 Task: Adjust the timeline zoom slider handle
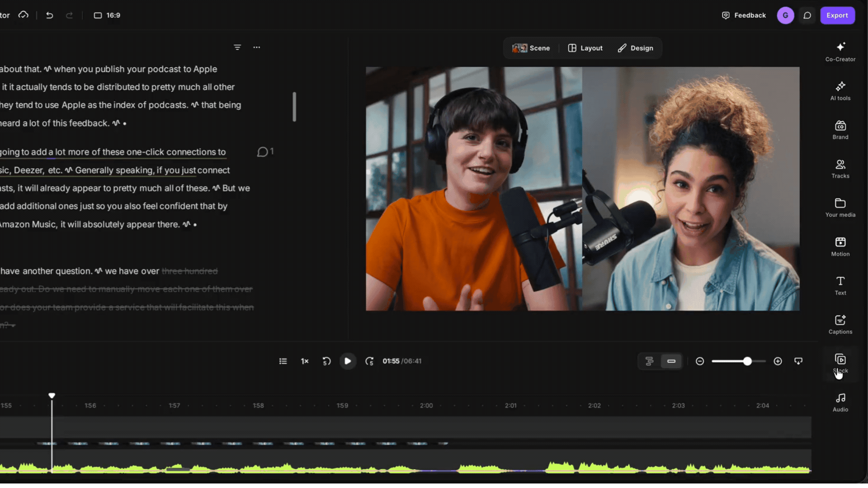747,361
